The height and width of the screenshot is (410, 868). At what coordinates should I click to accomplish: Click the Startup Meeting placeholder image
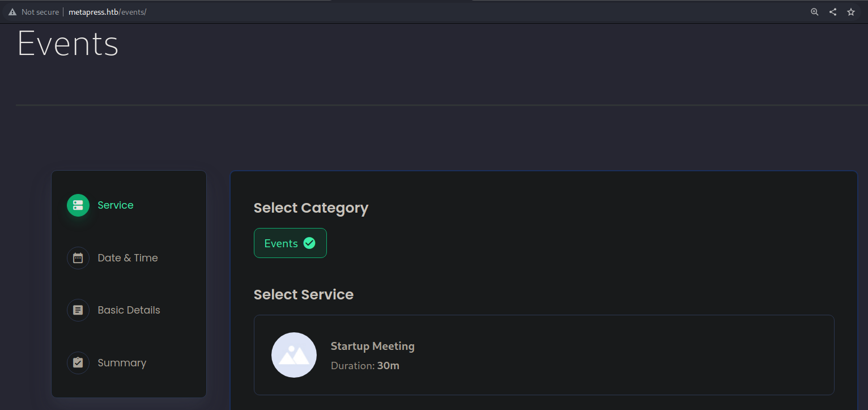coord(294,355)
